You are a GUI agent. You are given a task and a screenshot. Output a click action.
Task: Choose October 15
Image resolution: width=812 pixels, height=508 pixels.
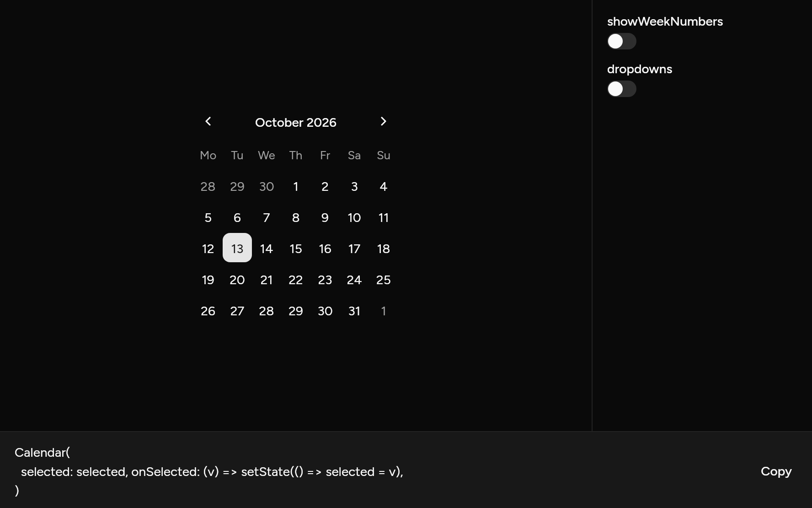[296, 249]
